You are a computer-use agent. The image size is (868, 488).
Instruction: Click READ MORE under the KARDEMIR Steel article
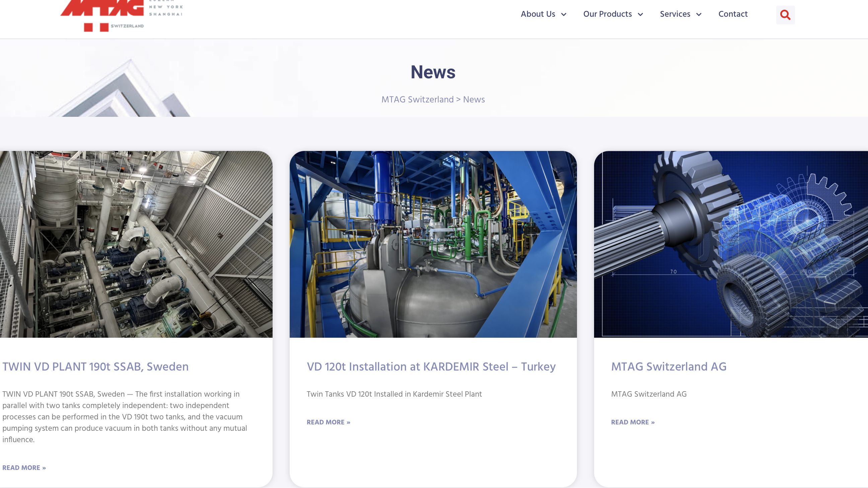tap(329, 422)
